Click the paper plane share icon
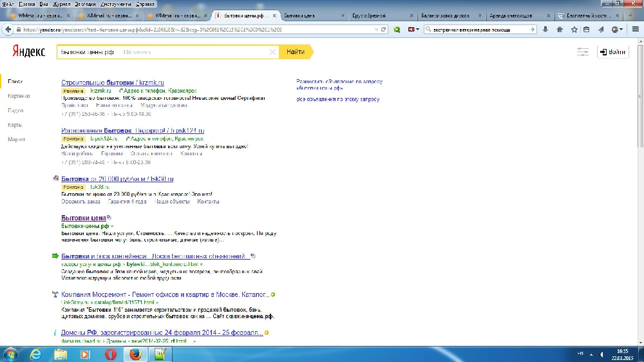The image size is (644, 362). point(601,30)
